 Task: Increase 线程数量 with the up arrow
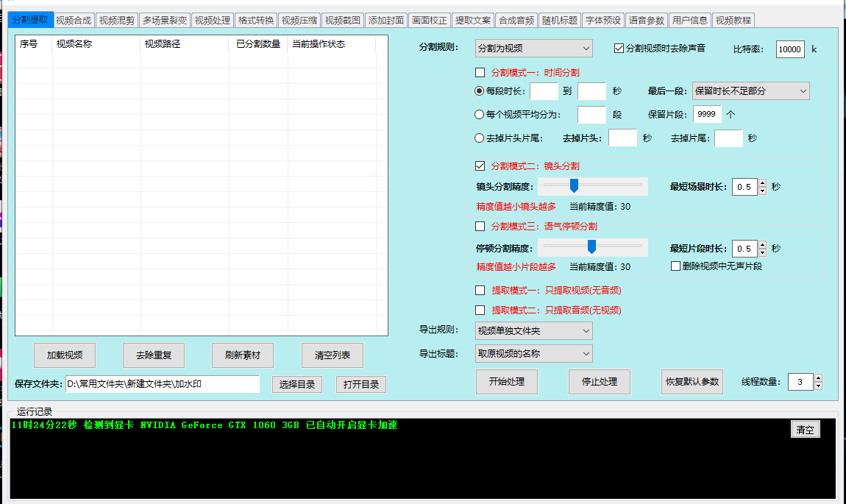point(818,378)
